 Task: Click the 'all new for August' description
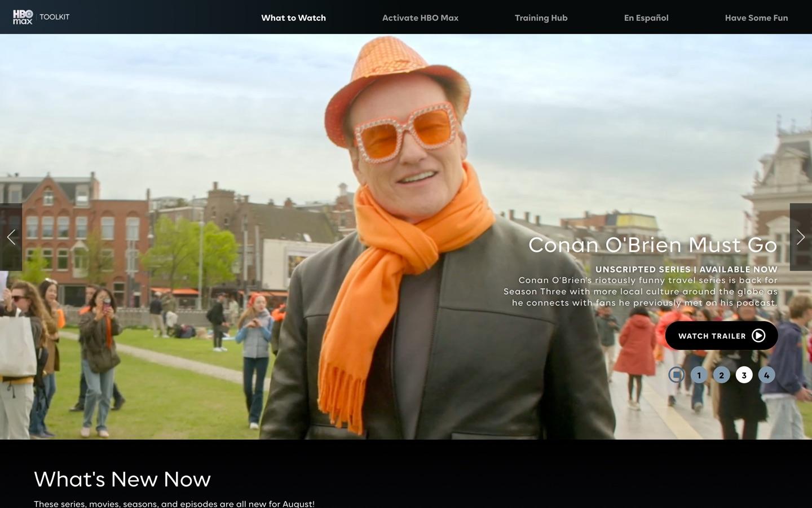point(174,503)
